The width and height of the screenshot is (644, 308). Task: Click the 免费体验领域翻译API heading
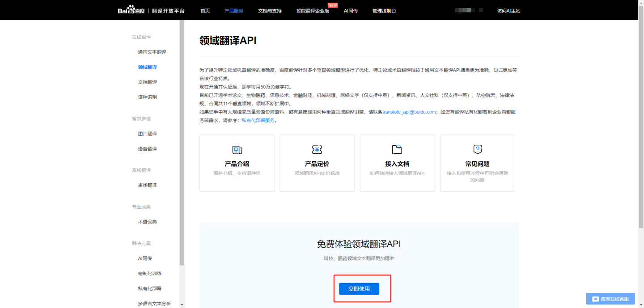coord(359,244)
